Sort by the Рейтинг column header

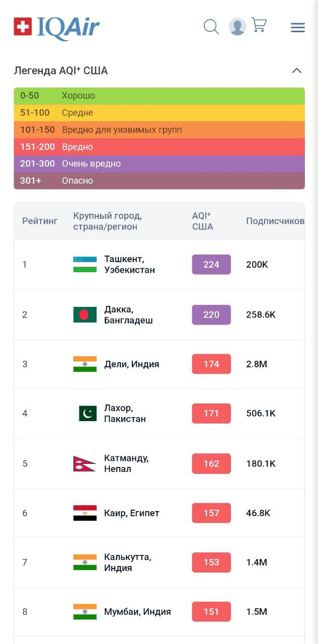(x=40, y=221)
